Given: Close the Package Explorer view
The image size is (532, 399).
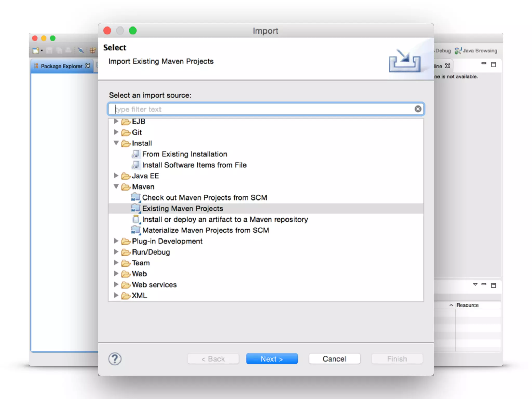Looking at the screenshot, I should click(x=88, y=66).
